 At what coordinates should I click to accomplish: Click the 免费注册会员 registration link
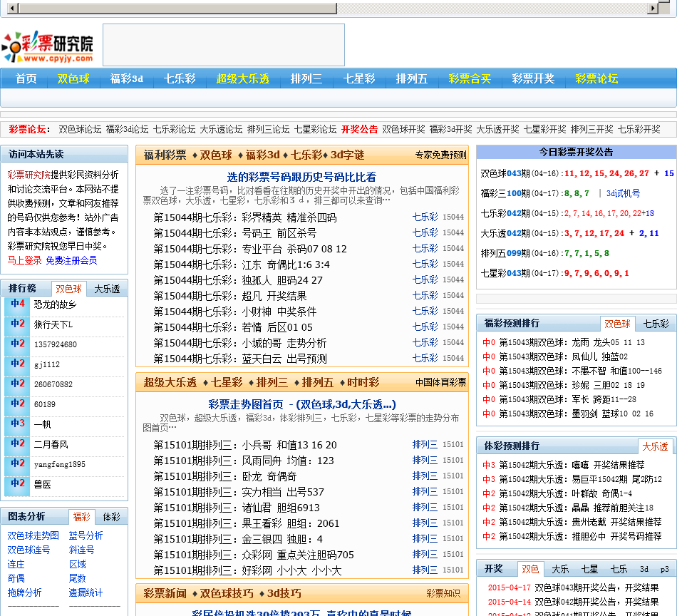click(x=71, y=260)
